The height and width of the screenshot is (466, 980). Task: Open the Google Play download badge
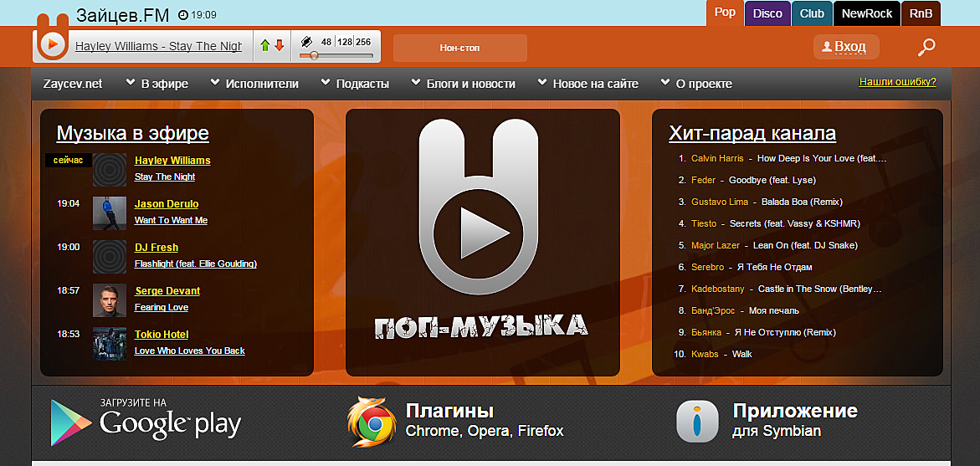coord(146,422)
